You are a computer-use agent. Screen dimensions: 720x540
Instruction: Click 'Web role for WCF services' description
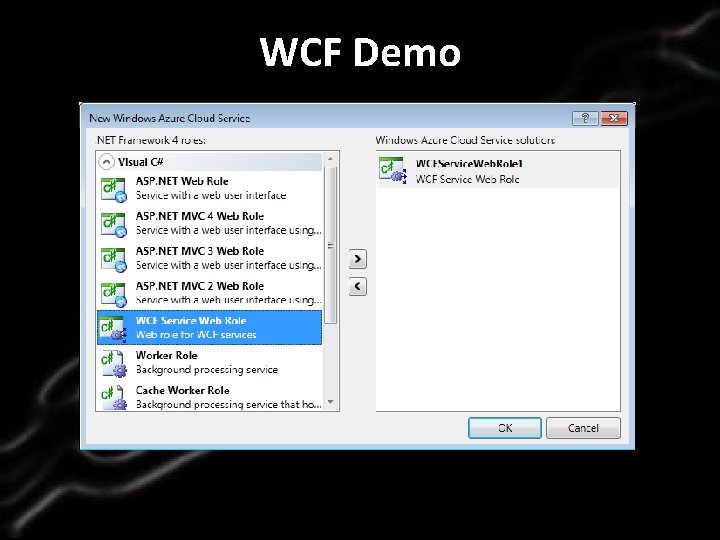click(196, 335)
